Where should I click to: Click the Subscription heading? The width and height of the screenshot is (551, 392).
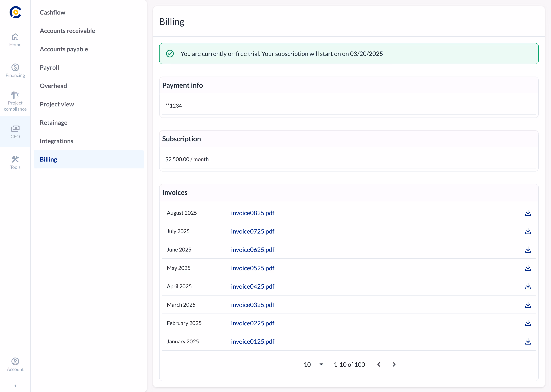point(181,139)
